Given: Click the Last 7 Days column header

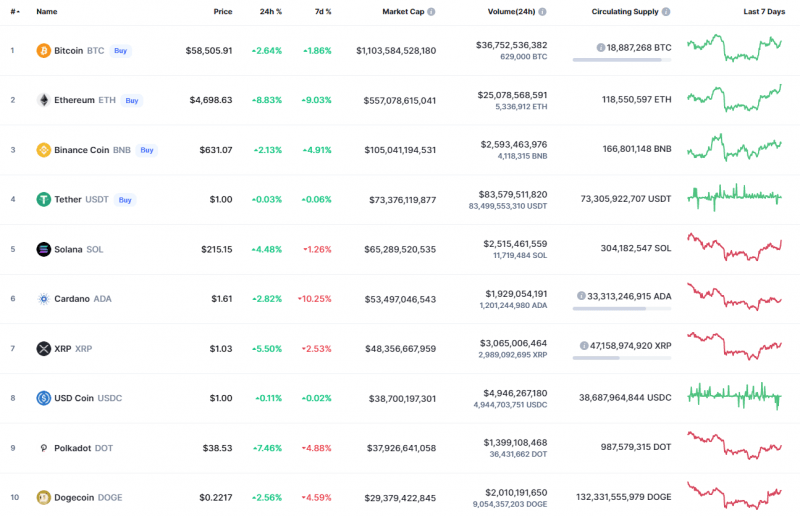Looking at the screenshot, I should tap(764, 12).
